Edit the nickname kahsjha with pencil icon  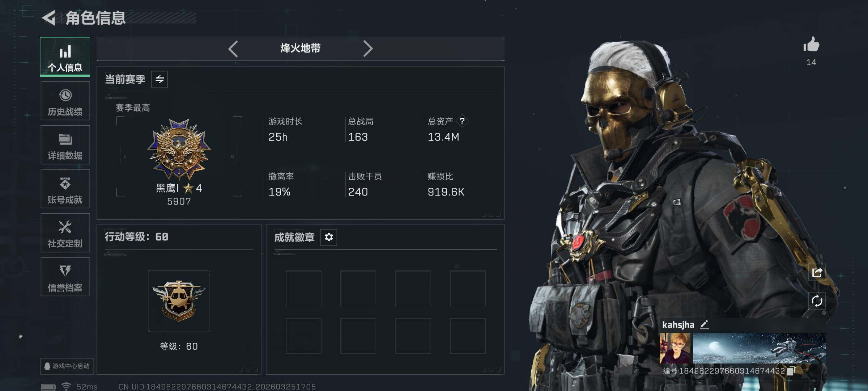704,324
